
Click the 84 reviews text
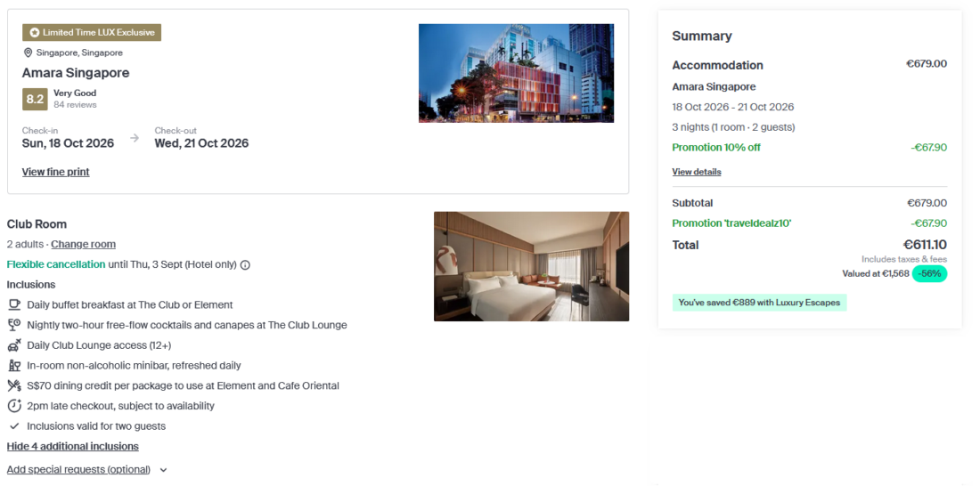pos(75,105)
